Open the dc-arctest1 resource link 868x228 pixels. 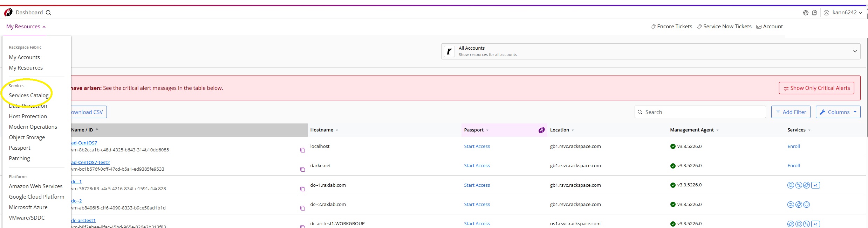pos(83,220)
